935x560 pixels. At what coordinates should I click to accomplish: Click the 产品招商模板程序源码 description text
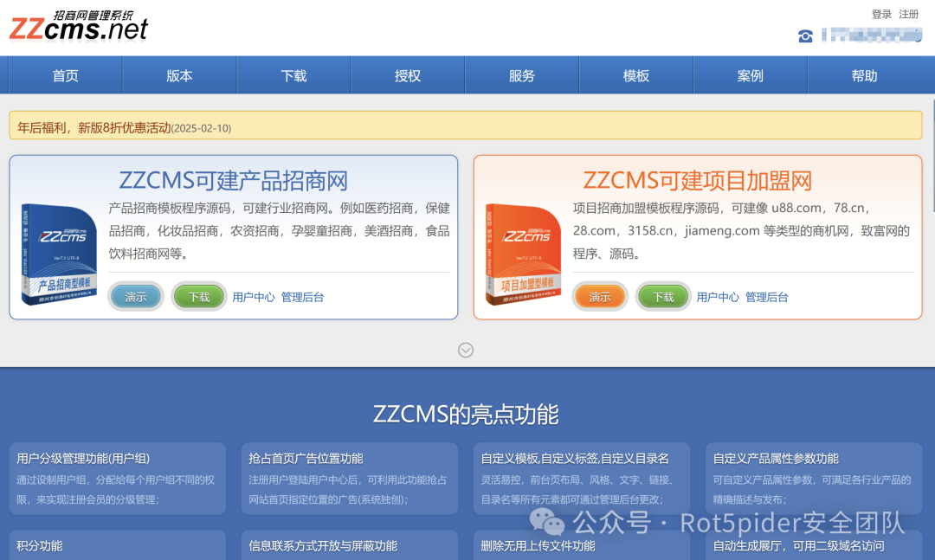pos(279,231)
